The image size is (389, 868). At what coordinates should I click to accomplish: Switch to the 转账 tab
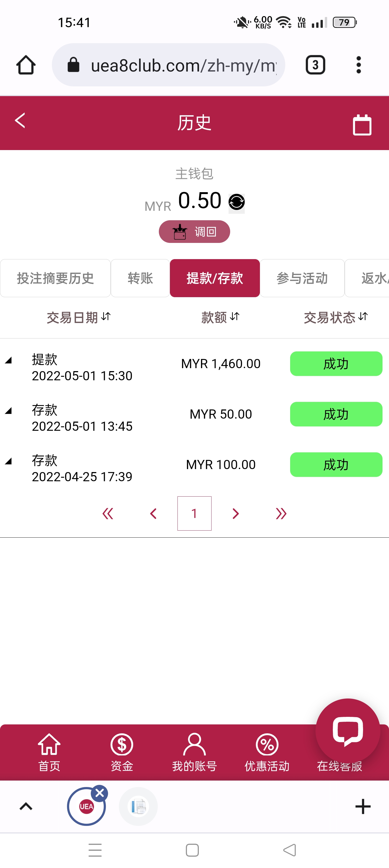pos(140,278)
